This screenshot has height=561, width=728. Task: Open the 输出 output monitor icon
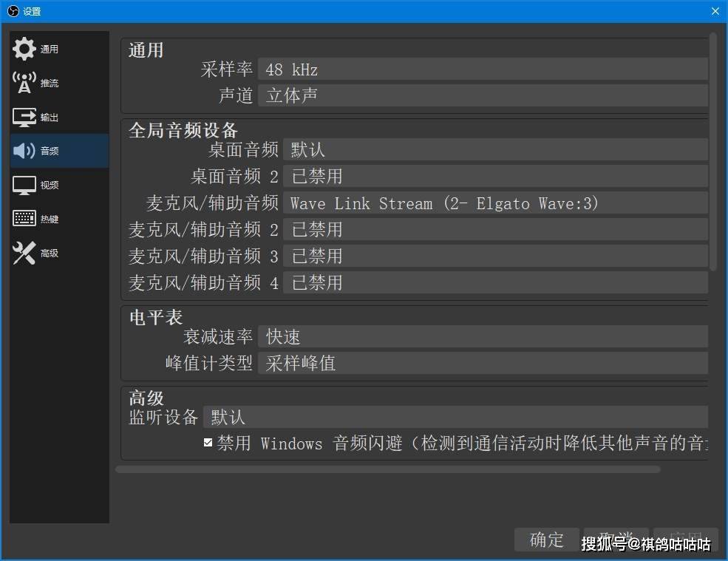(24, 117)
